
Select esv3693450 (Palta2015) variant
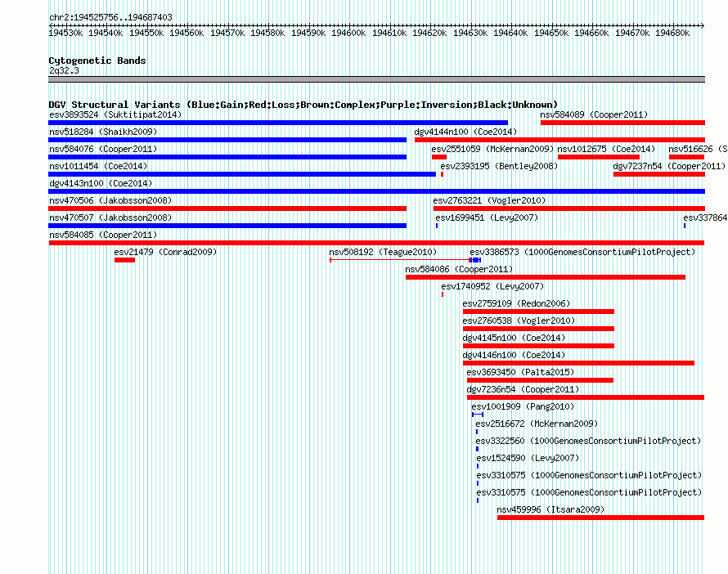pos(520,372)
